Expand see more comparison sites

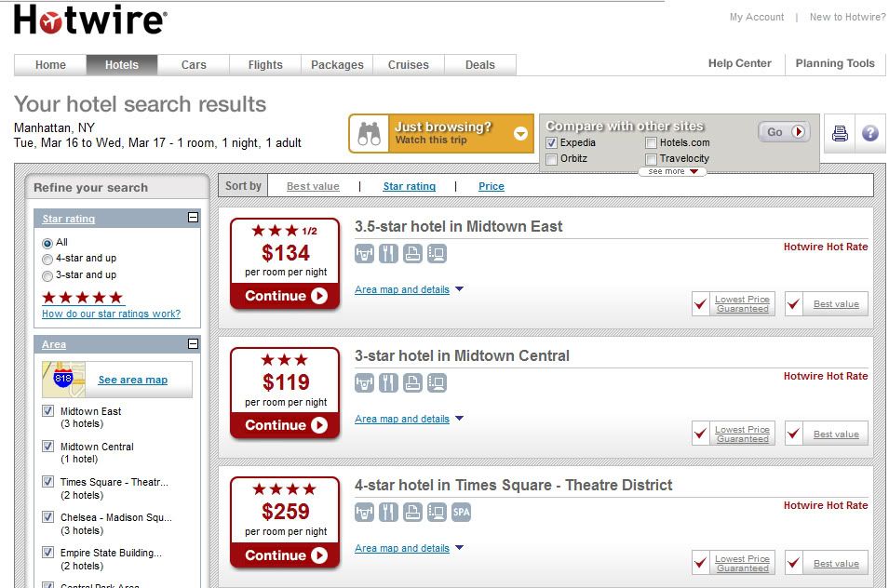[672, 171]
